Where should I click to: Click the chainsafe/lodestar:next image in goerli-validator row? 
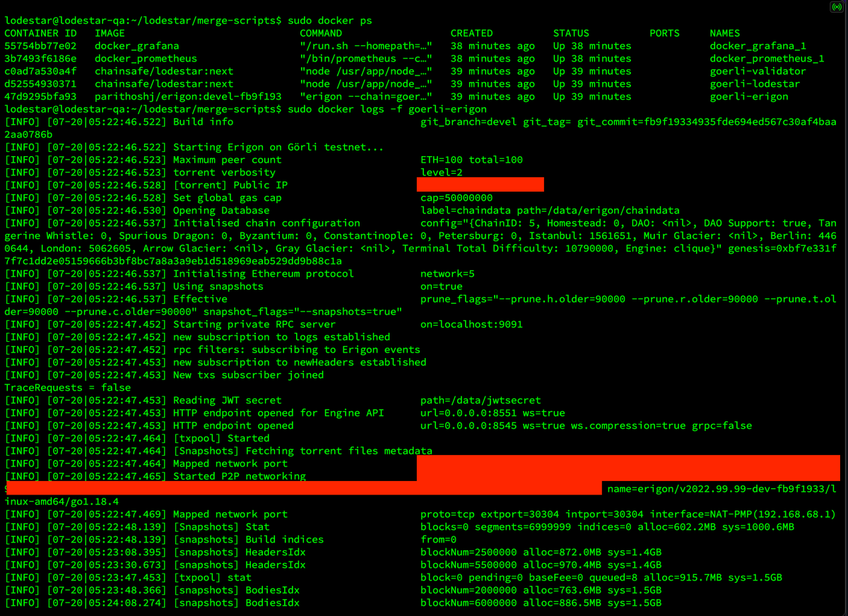pyautogui.click(x=164, y=71)
